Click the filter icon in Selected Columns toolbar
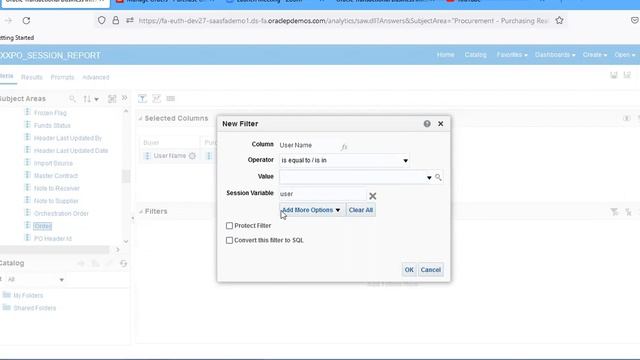Viewport: 640px width, 360px height. coord(142,98)
